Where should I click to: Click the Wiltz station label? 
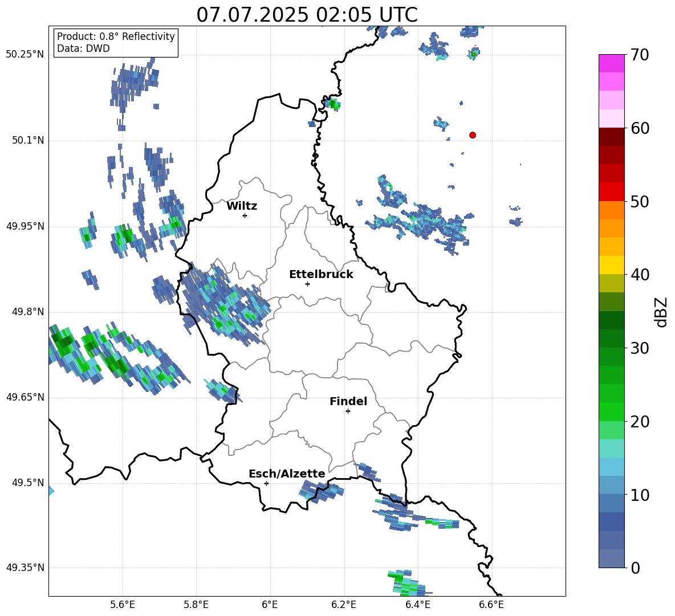click(242, 206)
